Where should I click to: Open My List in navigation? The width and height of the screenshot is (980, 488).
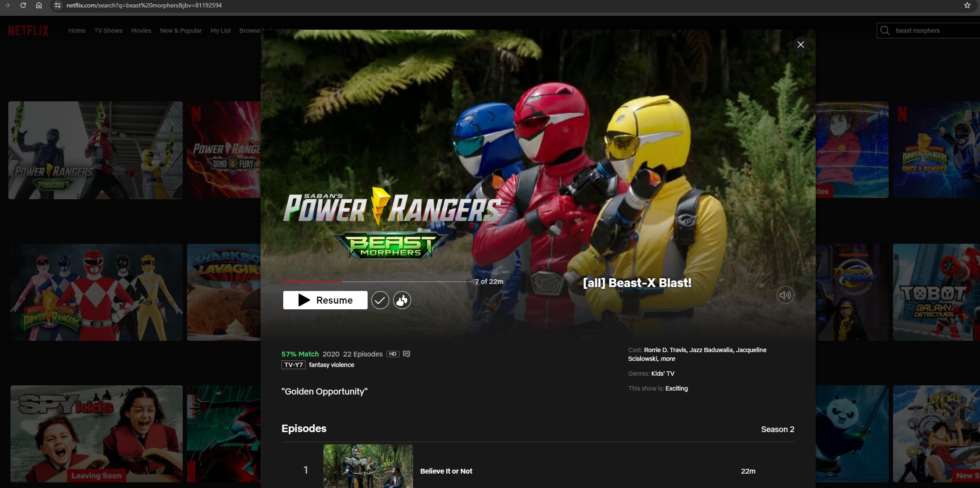click(x=220, y=31)
